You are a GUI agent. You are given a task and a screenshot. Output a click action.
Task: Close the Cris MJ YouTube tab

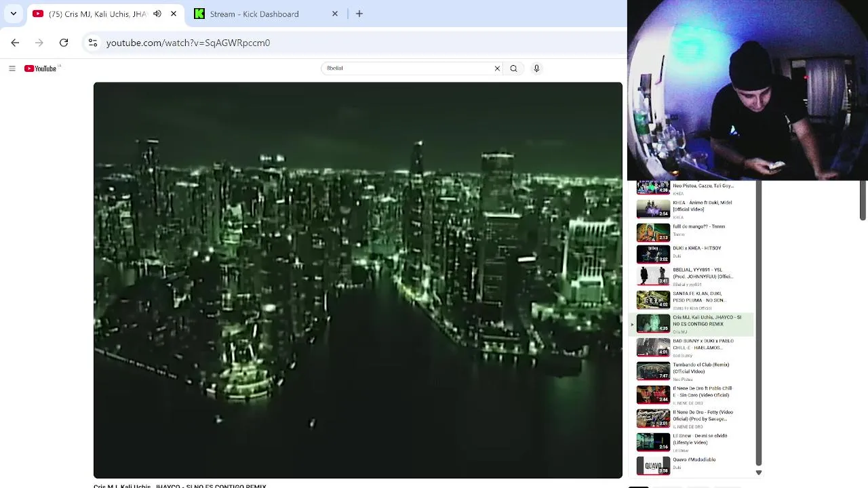174,14
